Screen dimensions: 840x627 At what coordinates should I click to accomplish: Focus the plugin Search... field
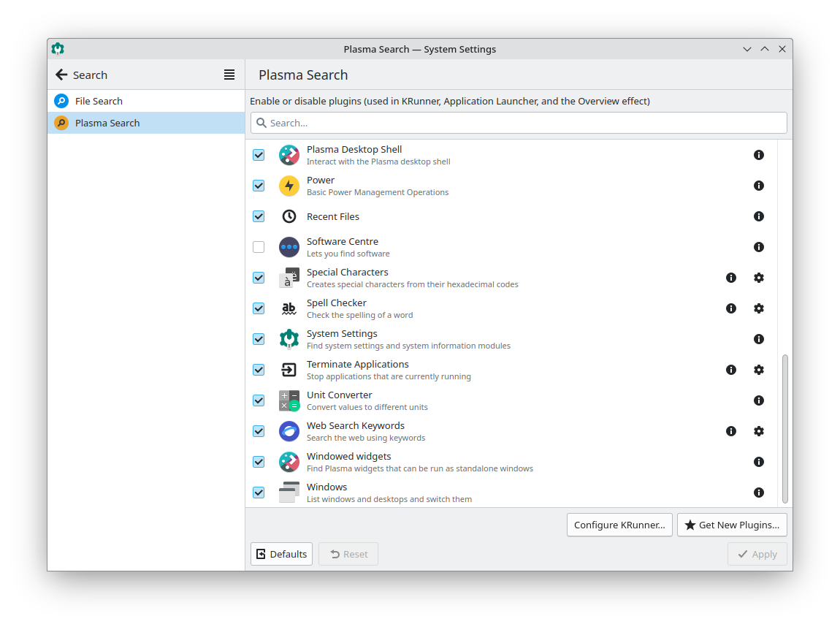[x=519, y=123]
